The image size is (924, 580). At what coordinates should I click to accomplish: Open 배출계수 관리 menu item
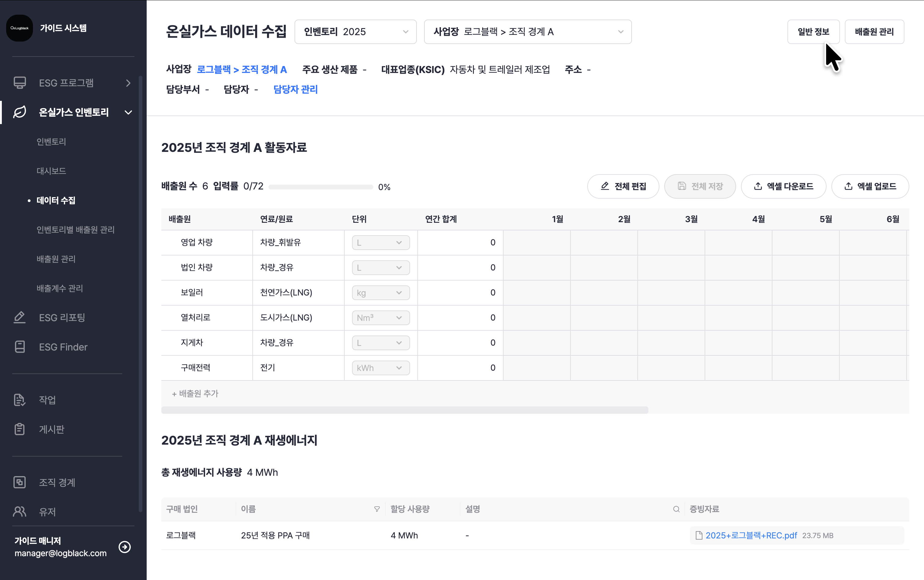click(x=60, y=288)
